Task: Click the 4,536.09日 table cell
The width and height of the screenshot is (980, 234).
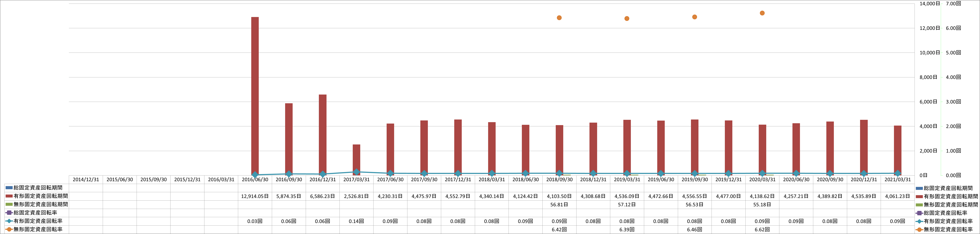Action: point(627,196)
